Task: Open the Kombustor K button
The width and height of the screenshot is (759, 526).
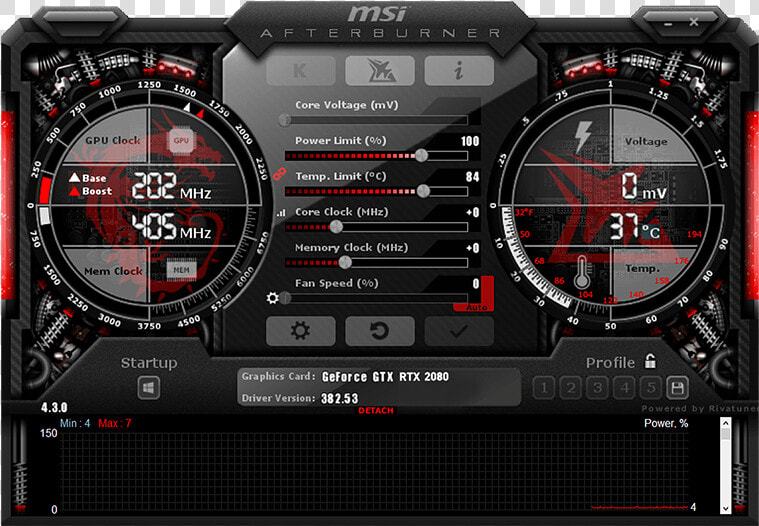Action: [x=301, y=71]
